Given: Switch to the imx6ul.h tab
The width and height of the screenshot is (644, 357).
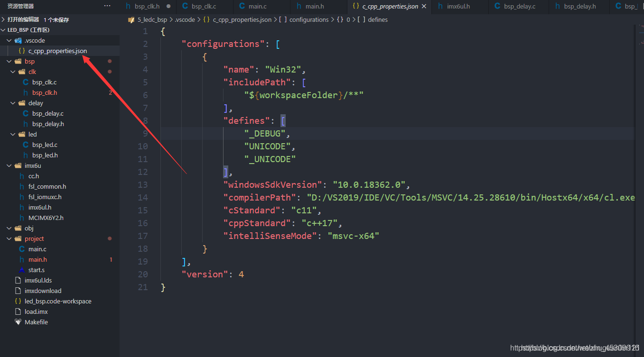Looking at the screenshot, I should (x=458, y=6).
